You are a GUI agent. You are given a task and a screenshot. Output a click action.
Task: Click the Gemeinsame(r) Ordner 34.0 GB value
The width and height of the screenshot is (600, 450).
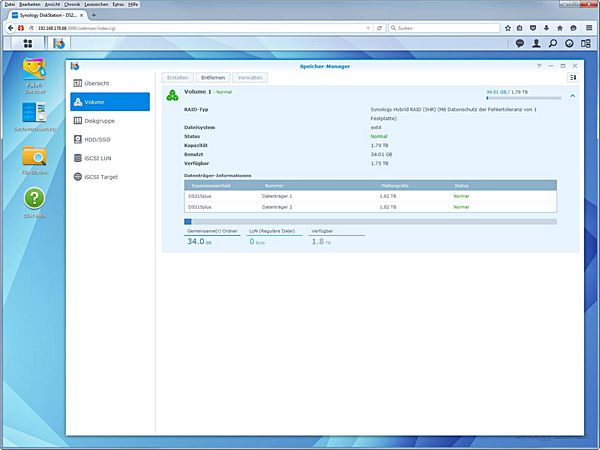[x=199, y=241]
